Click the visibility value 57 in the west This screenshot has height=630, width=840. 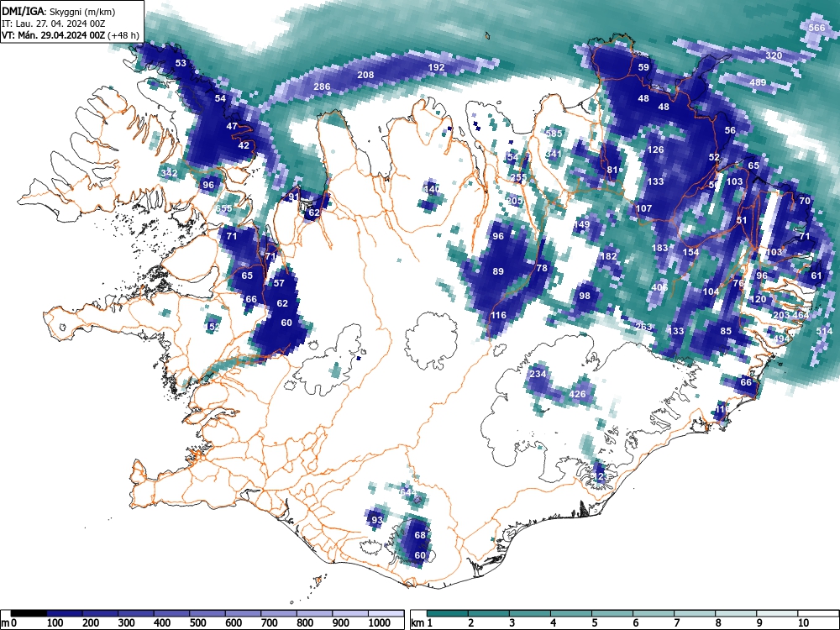(x=279, y=283)
